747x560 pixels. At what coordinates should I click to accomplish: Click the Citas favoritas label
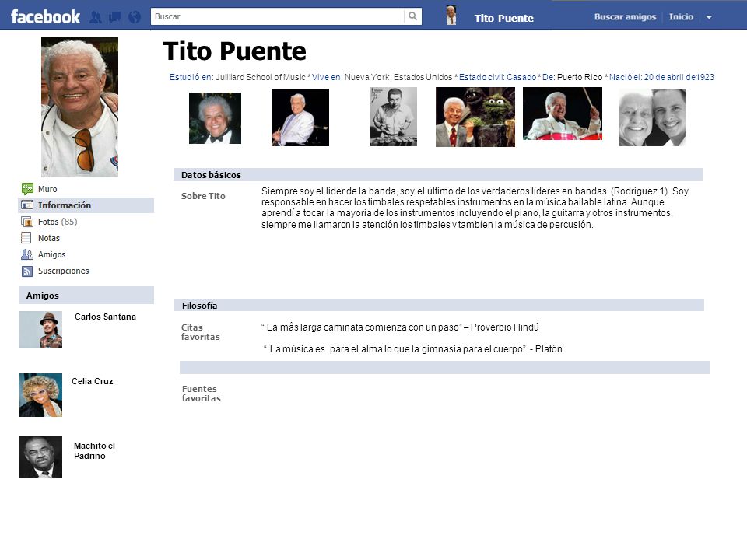coord(200,332)
